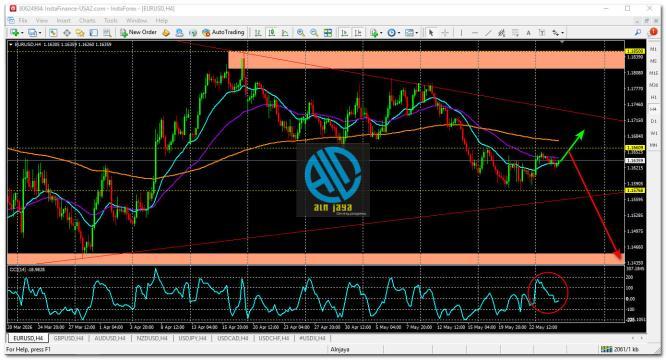
Task: Open the Window menu
Action: point(136,20)
